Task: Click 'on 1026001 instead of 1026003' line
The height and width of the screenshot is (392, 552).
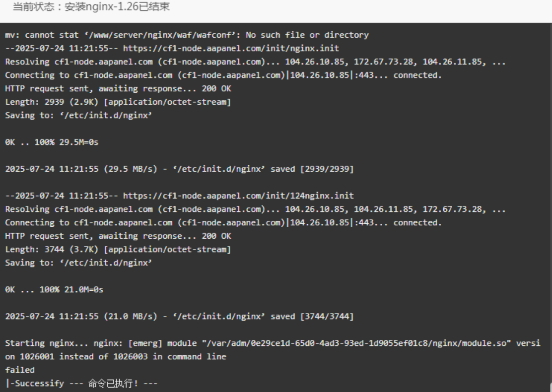Action: tap(116, 356)
